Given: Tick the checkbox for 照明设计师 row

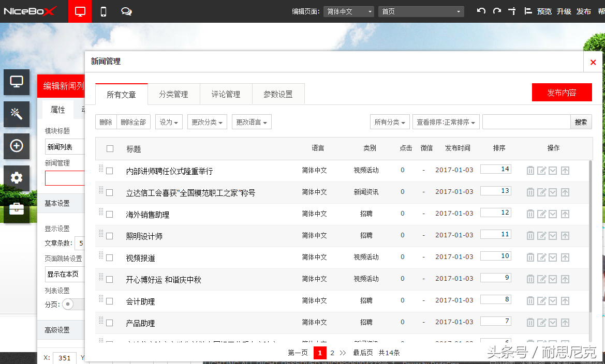Looking at the screenshot, I should 110,236.
